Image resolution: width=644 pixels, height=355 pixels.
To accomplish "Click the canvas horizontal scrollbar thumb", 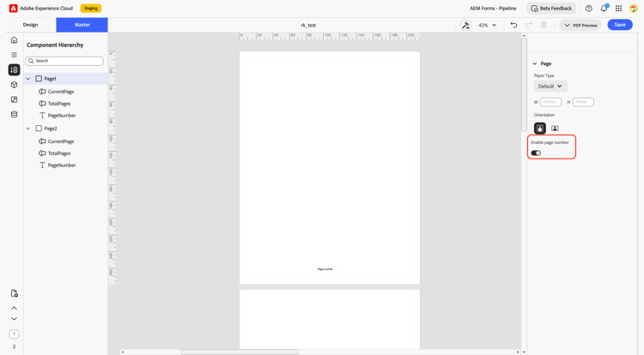I will [x=240, y=352].
